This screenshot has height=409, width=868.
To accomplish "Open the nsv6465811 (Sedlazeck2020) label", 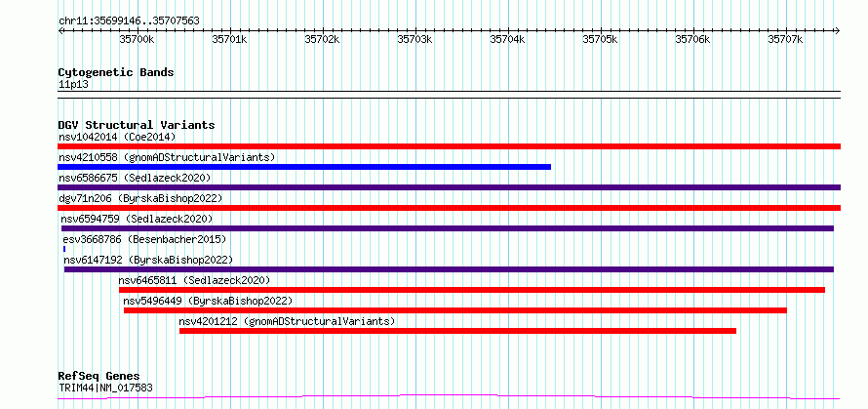I will click(194, 280).
